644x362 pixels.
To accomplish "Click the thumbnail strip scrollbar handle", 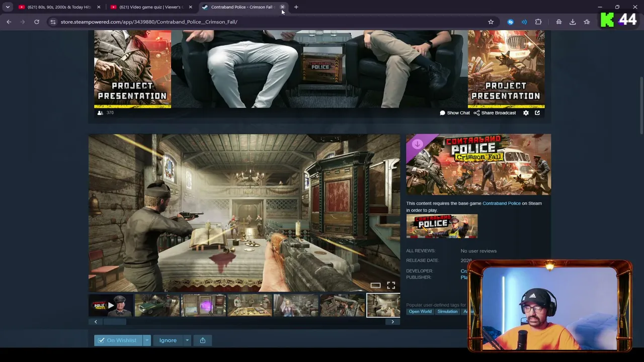I will [x=116, y=322].
